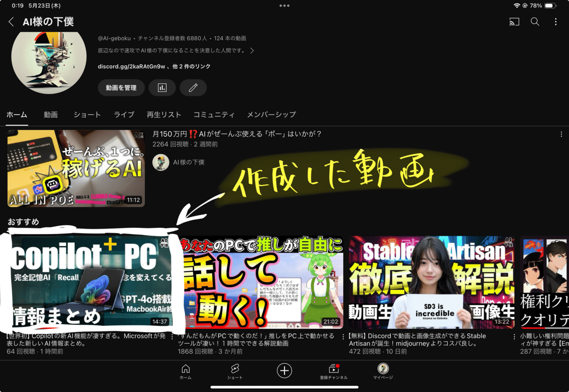This screenshot has width=569, height=392.
Task: Create new content with the plus icon
Action: click(x=284, y=370)
